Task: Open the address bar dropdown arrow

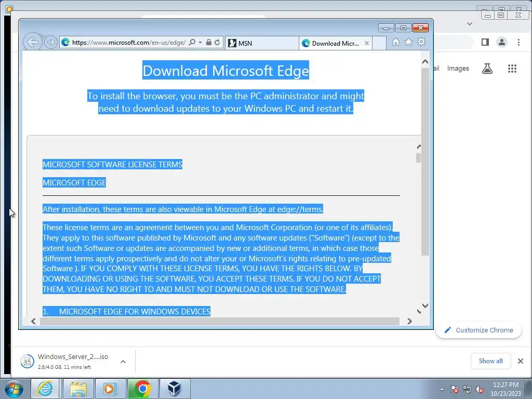Action: click(x=200, y=43)
